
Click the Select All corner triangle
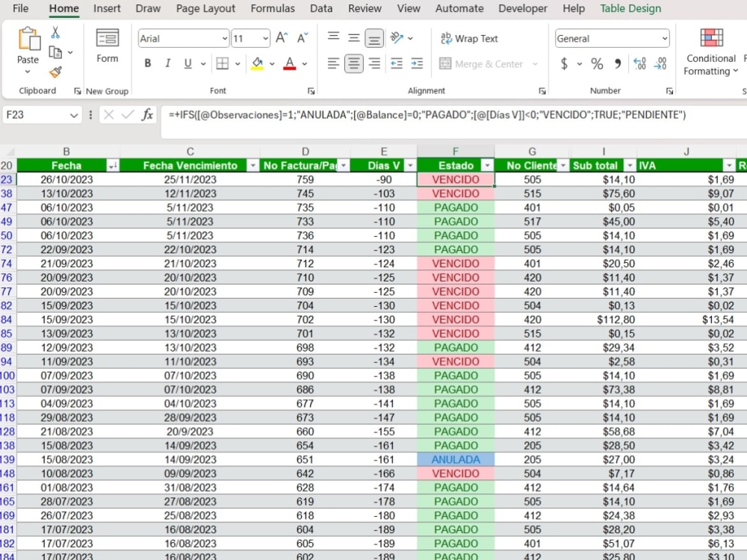(9, 152)
